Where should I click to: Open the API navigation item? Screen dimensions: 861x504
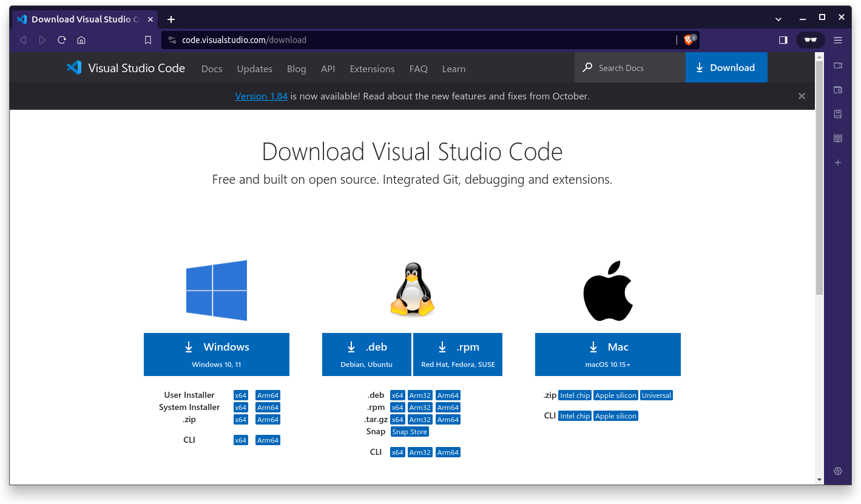click(x=328, y=69)
